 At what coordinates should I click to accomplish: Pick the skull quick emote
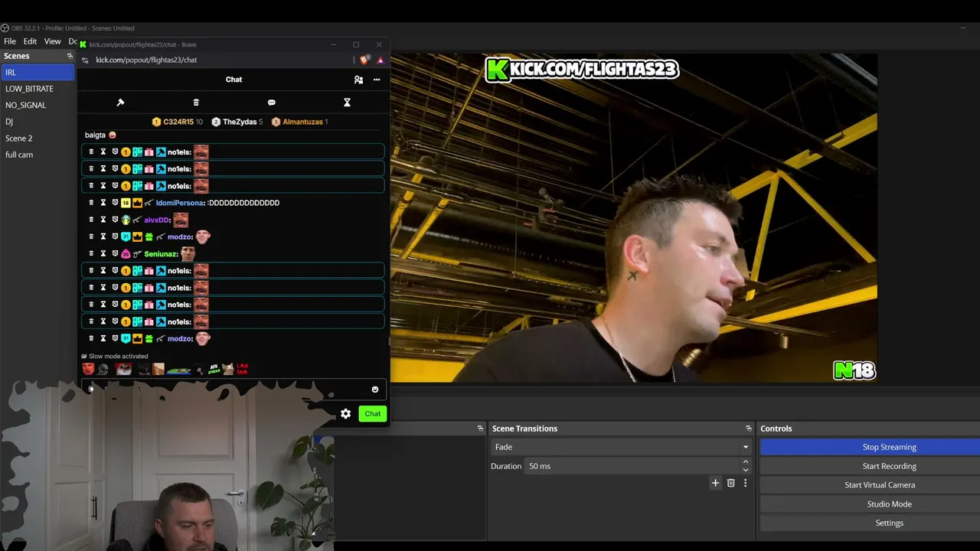pyautogui.click(x=103, y=370)
